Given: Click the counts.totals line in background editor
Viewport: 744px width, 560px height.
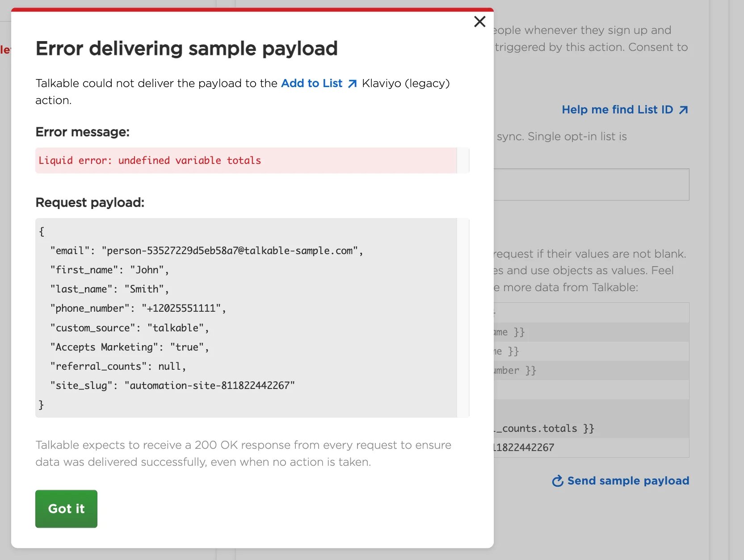Looking at the screenshot, I should (x=544, y=429).
